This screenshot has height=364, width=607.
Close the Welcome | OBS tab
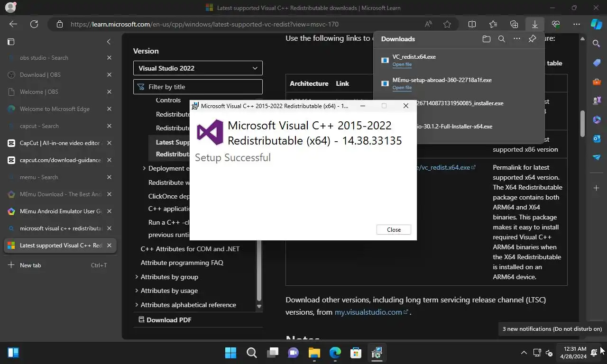coord(109,92)
